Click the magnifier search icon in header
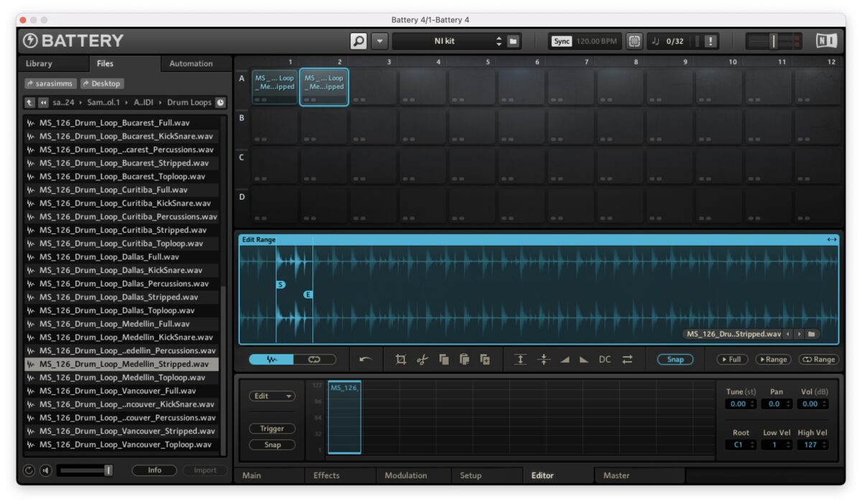The width and height of the screenshot is (862, 504). click(358, 42)
